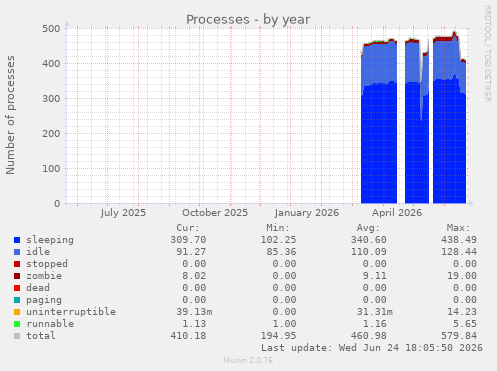Viewport: 497px width, 371px height.
Task: Click the 'zombie' legend label
Action: [44, 276]
